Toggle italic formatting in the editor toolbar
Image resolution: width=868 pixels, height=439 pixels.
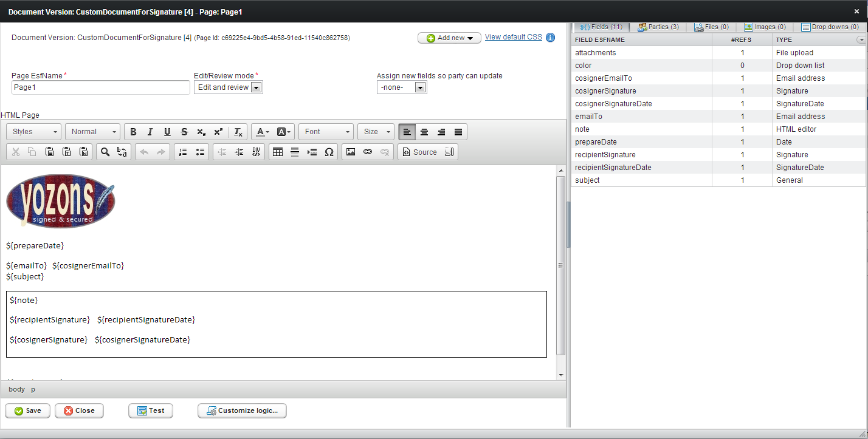point(150,132)
